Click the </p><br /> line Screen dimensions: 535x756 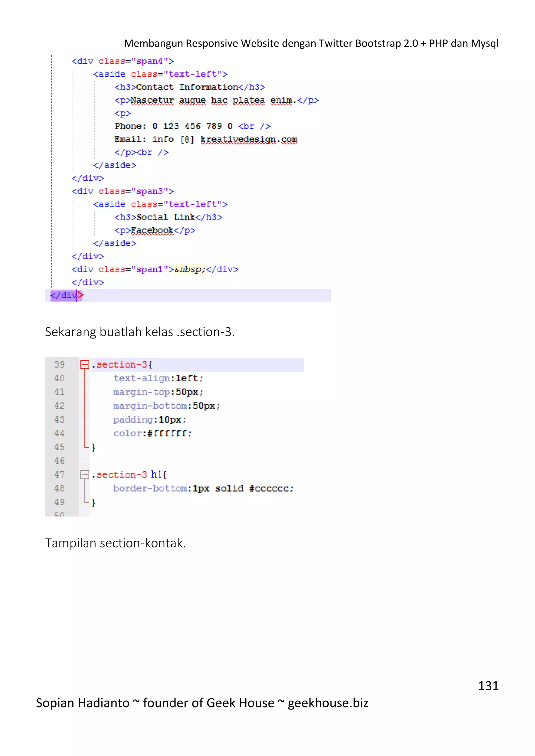(142, 152)
